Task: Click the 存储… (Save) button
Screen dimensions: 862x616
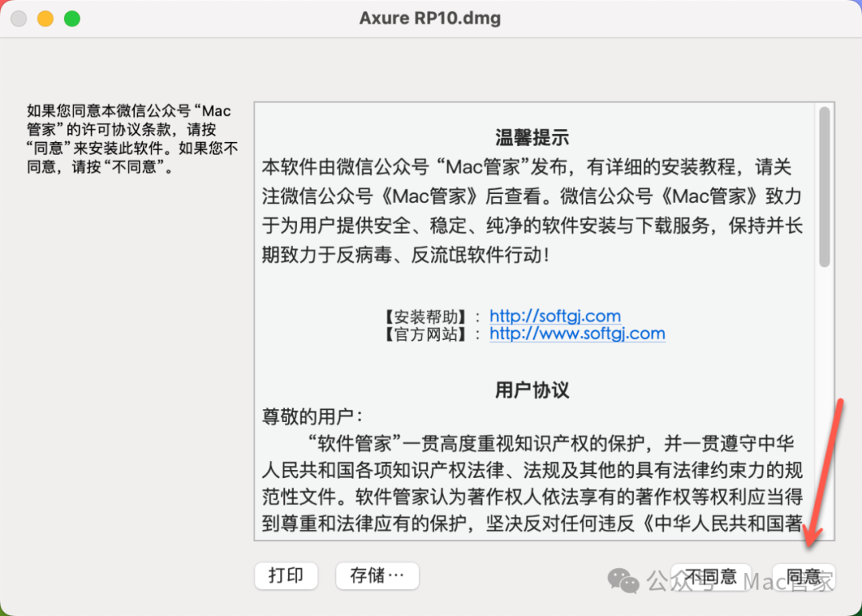Action: (377, 576)
